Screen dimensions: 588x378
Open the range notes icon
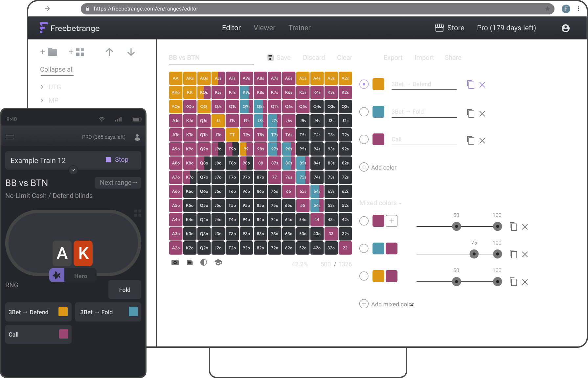pyautogui.click(x=190, y=262)
